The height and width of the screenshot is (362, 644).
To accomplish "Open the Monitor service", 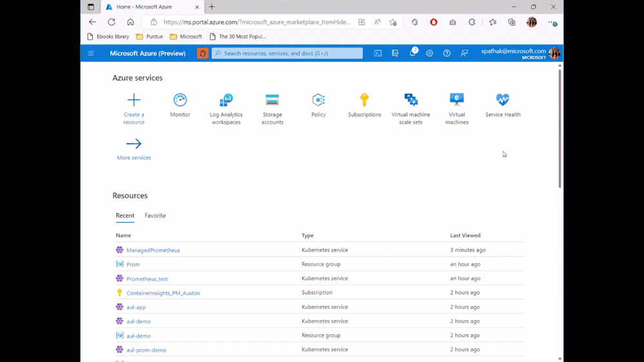I will coord(180,100).
